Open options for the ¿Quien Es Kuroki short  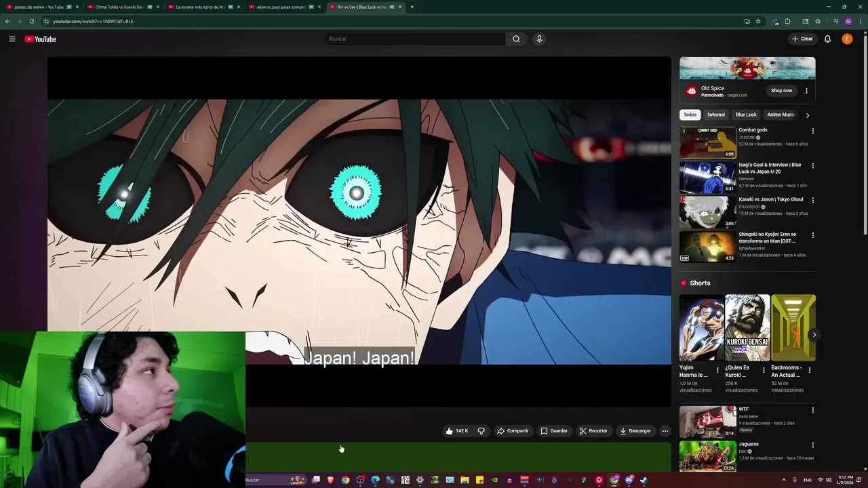(764, 371)
